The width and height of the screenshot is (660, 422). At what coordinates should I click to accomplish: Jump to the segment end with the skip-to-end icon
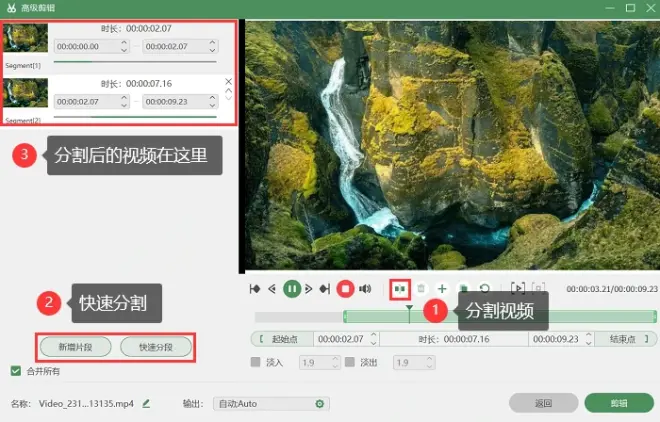[x=325, y=289]
